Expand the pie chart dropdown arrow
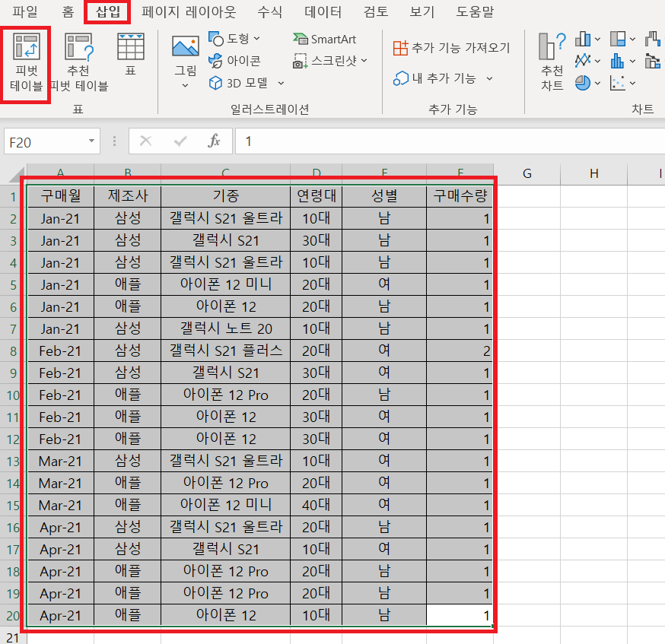 tap(597, 83)
